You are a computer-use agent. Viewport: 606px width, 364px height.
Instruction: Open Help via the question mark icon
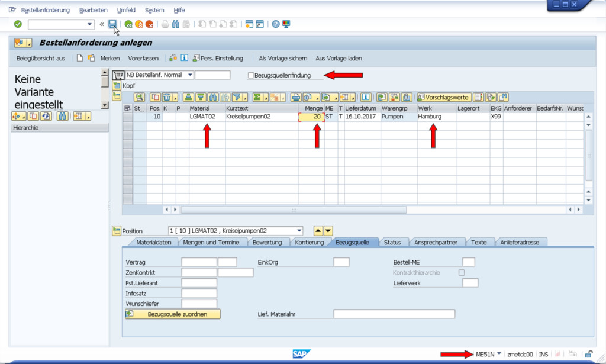[x=275, y=24]
